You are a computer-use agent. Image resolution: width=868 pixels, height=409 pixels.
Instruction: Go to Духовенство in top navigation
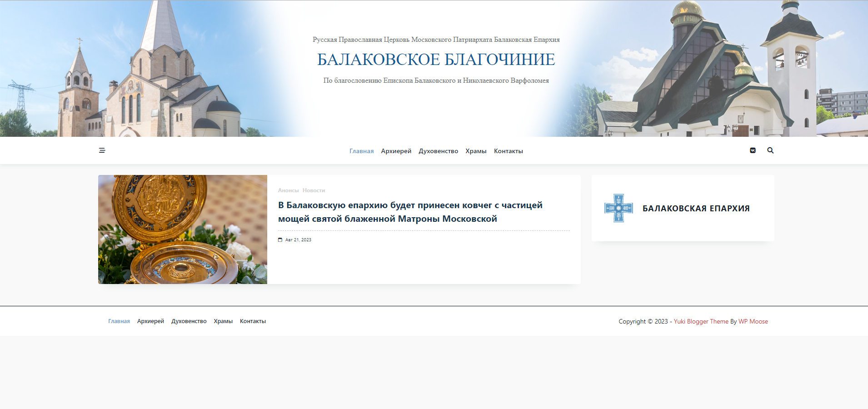point(438,151)
